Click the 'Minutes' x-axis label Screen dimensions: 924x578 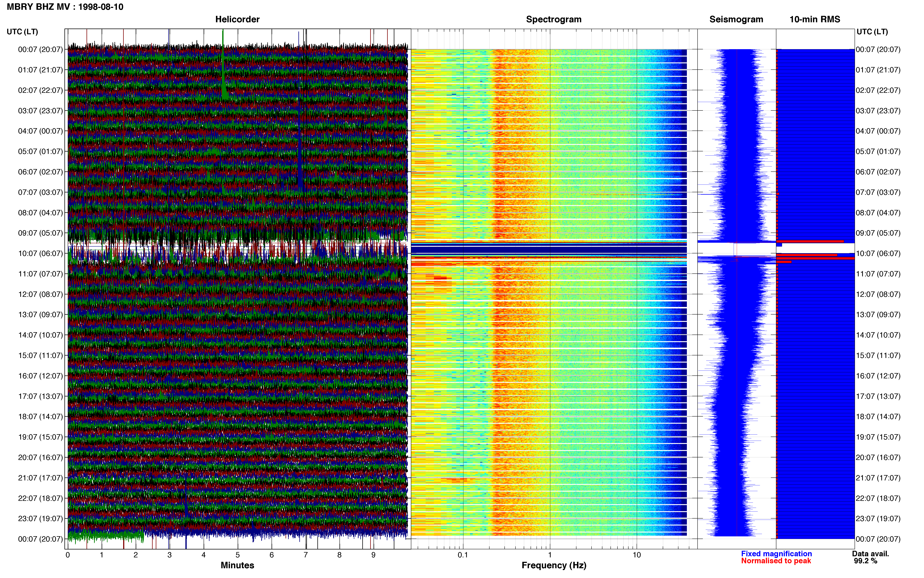pyautogui.click(x=237, y=565)
